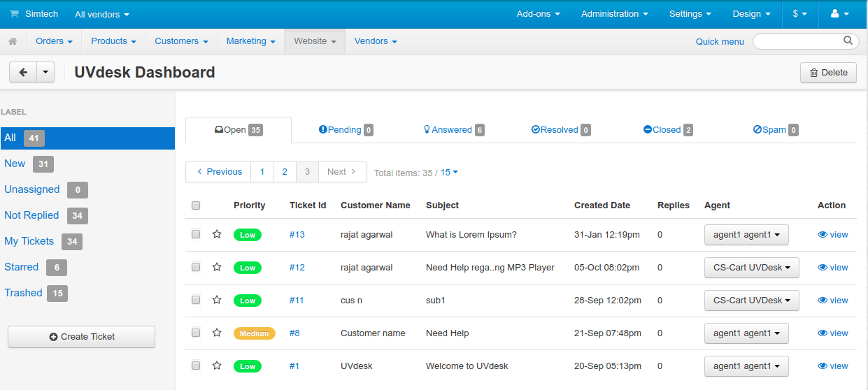
Task: Go to Previous page of tickets
Action: tap(219, 172)
